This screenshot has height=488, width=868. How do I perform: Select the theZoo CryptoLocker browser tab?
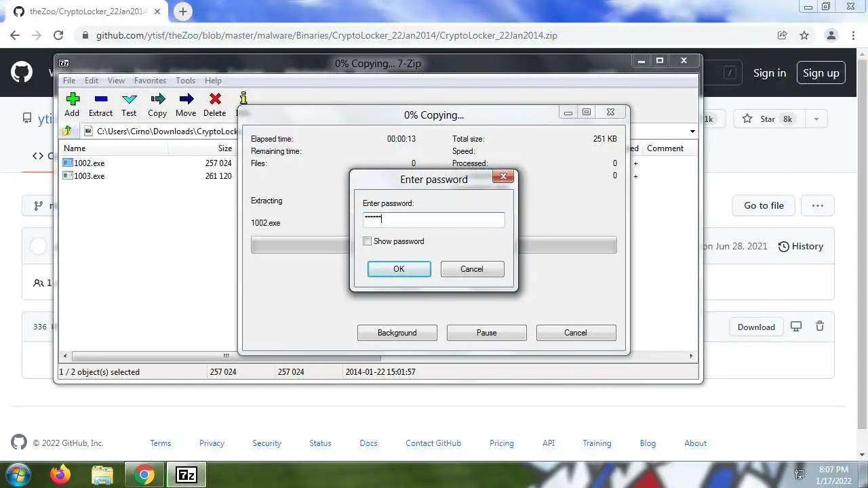[87, 12]
